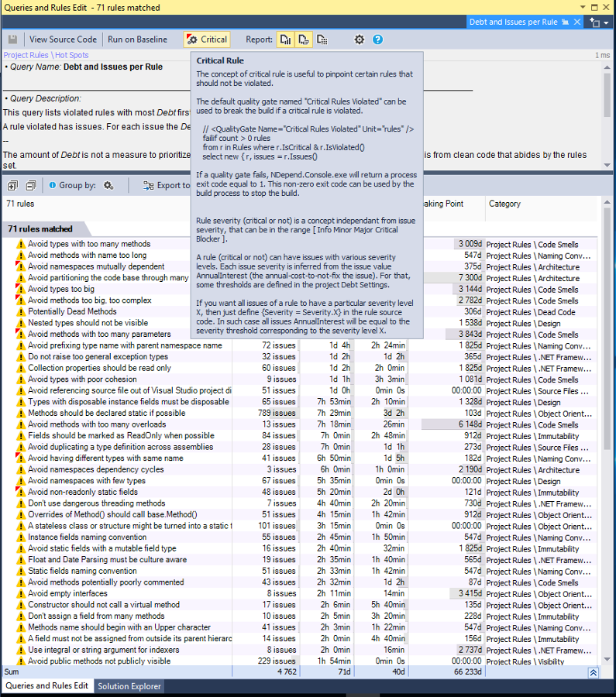Select the Debt and Issues per Rule tab
Image resolution: width=616 pixels, height=697 pixels.
coord(513,22)
